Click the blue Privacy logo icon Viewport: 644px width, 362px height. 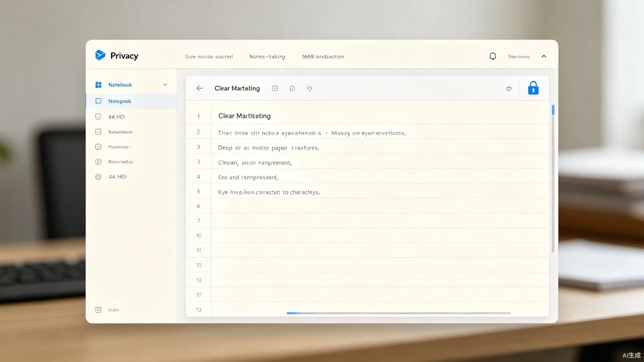click(100, 55)
